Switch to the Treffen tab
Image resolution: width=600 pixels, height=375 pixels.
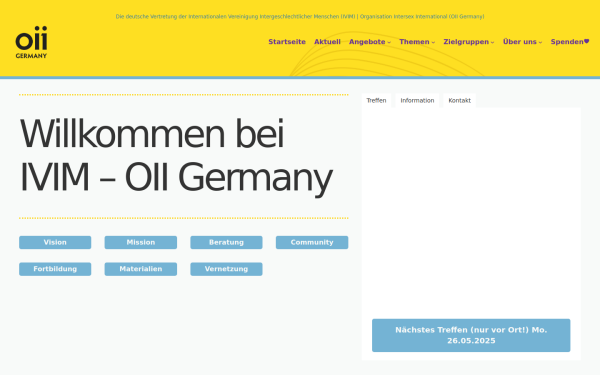[376, 101]
